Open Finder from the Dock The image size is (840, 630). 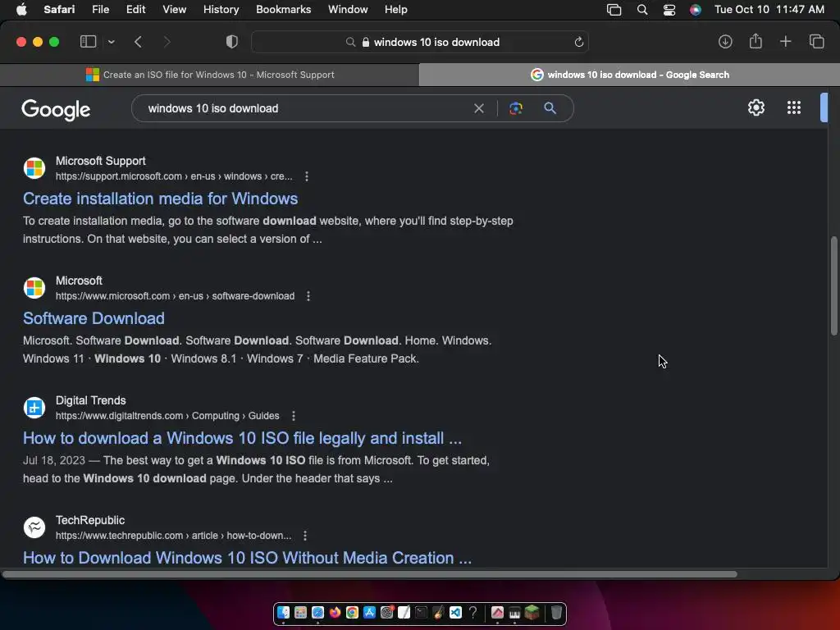point(283,612)
